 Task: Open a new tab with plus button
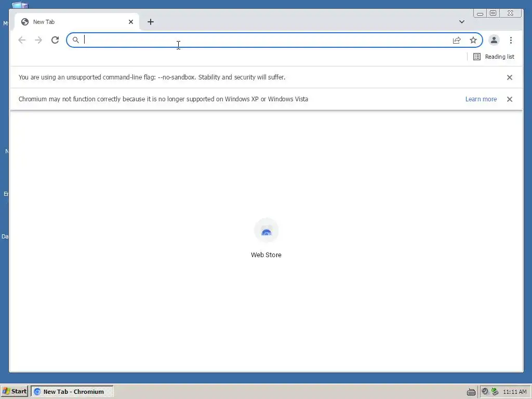pos(151,22)
